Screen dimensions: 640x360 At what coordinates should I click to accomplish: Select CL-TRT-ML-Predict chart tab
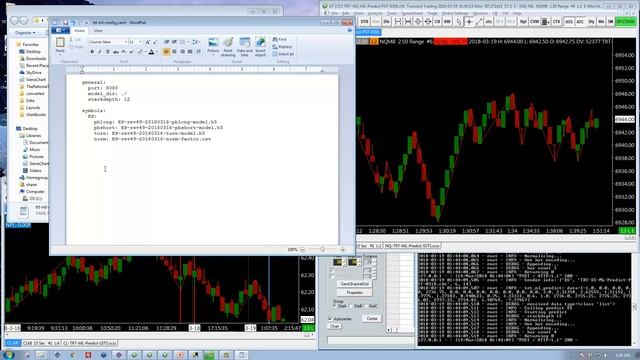pos(89,343)
